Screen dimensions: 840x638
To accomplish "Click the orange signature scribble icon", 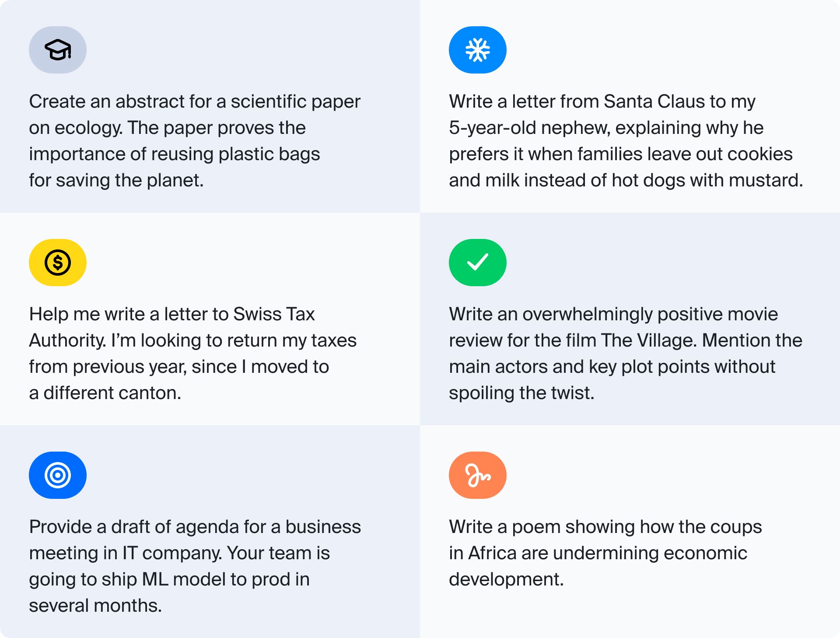I will click(478, 475).
